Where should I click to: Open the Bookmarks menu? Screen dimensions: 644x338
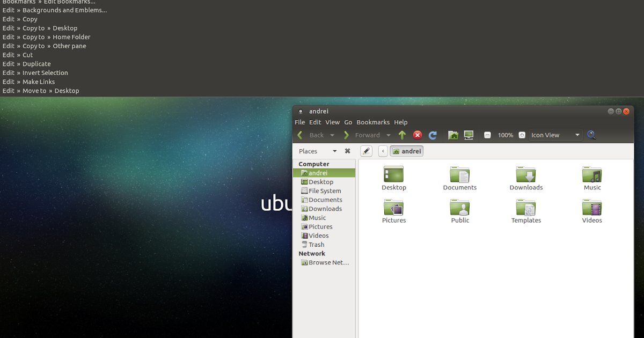[x=373, y=122]
